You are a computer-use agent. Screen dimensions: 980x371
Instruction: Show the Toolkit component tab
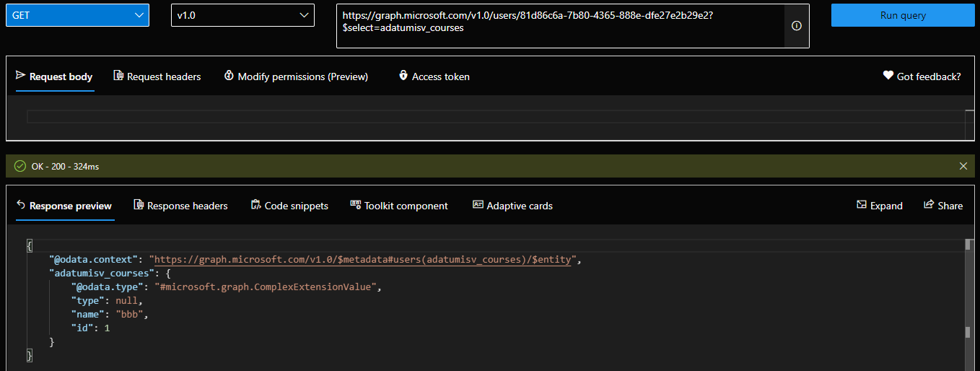coord(399,206)
